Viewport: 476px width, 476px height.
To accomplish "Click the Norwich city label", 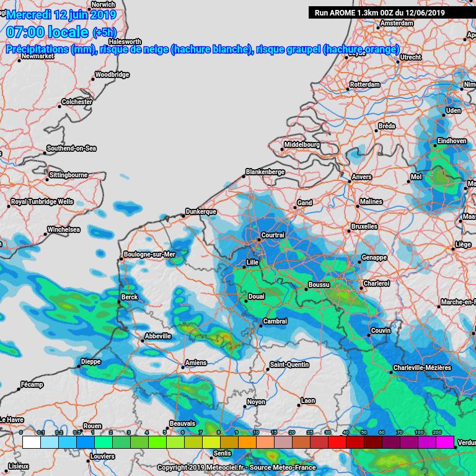I will pos(104,4).
